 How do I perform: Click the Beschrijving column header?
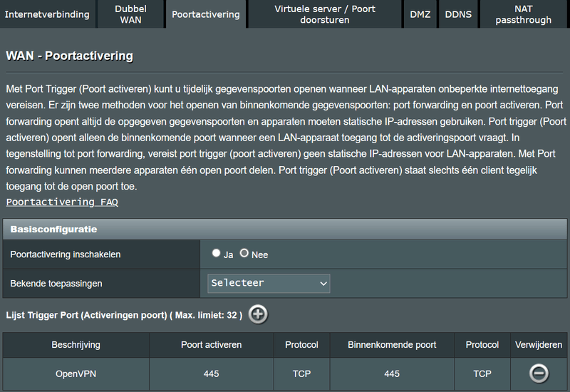pos(76,345)
